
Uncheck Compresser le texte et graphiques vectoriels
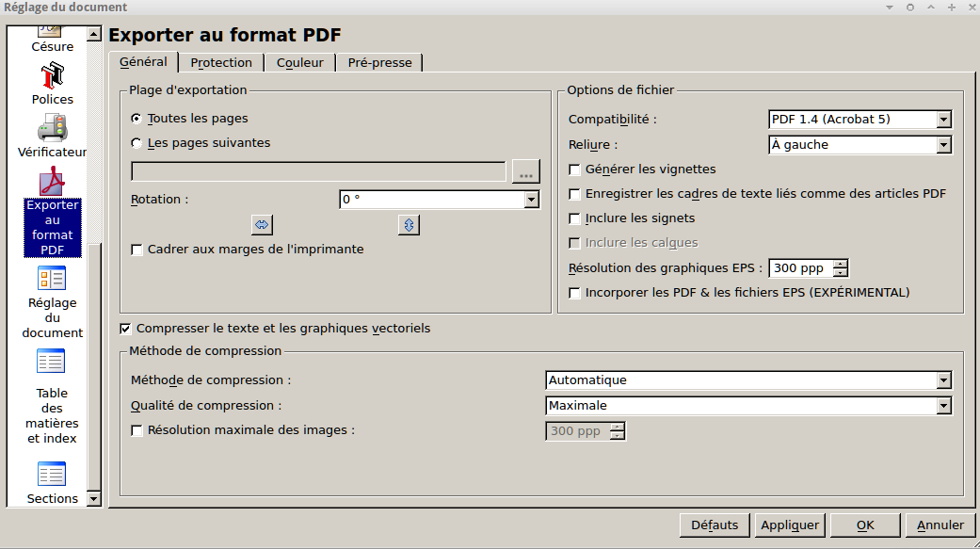pyautogui.click(x=125, y=329)
